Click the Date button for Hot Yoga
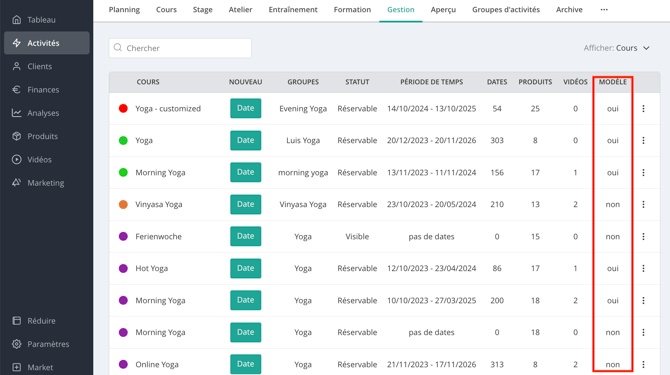The width and height of the screenshot is (670, 375). [246, 268]
